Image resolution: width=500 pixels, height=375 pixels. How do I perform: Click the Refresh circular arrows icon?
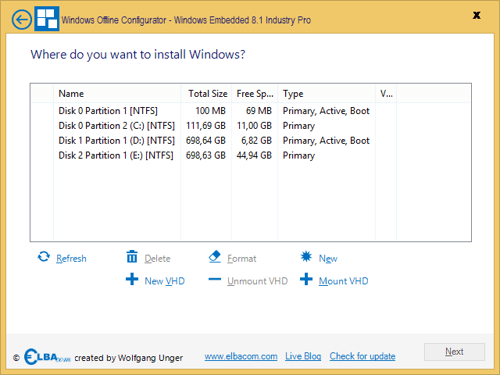click(44, 257)
